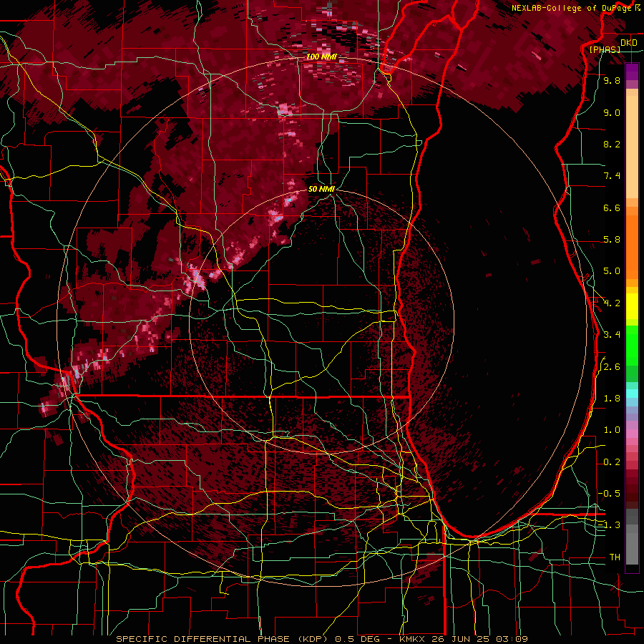Click the 1.0 value on color scale
The width and height of the screenshot is (644, 644).
pyautogui.click(x=612, y=430)
